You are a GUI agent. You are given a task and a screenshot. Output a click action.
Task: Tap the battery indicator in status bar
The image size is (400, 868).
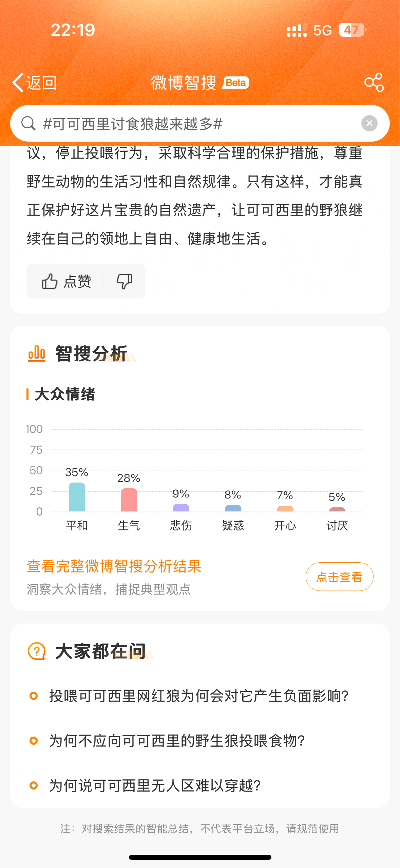pos(352,30)
